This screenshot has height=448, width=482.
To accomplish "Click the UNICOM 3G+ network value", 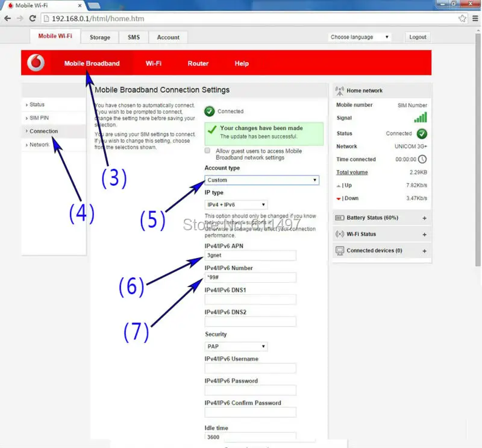I will point(411,147).
